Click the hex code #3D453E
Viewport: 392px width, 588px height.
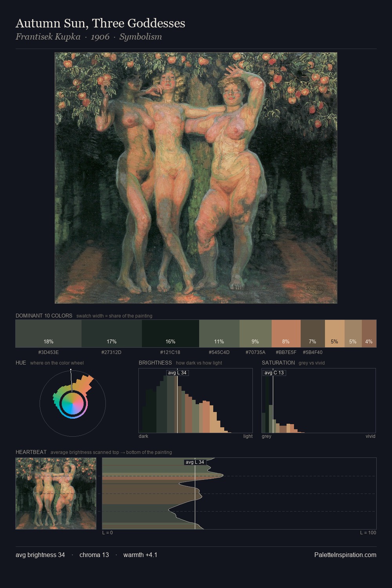pyautogui.click(x=49, y=352)
